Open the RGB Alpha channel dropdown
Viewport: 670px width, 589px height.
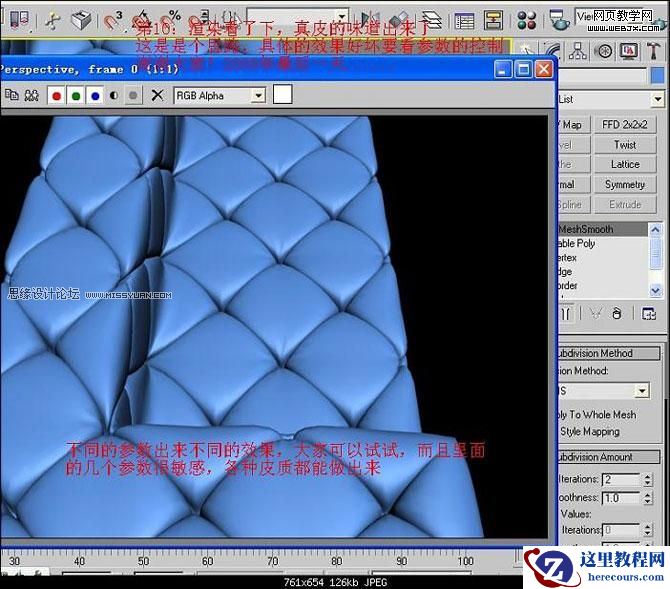click(258, 96)
